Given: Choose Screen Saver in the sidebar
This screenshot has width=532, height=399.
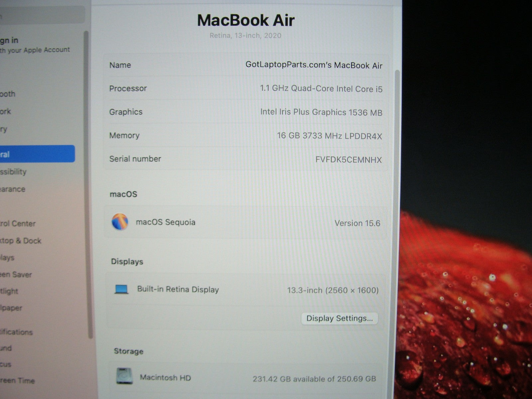Looking at the screenshot, I should coord(16,275).
